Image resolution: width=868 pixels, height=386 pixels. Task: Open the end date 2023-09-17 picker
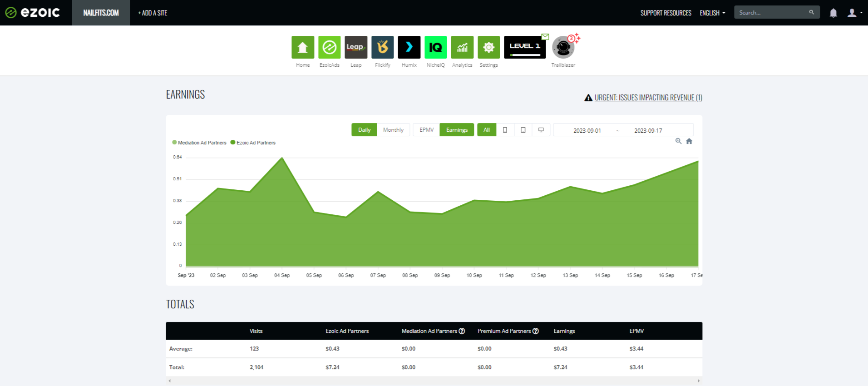point(648,130)
